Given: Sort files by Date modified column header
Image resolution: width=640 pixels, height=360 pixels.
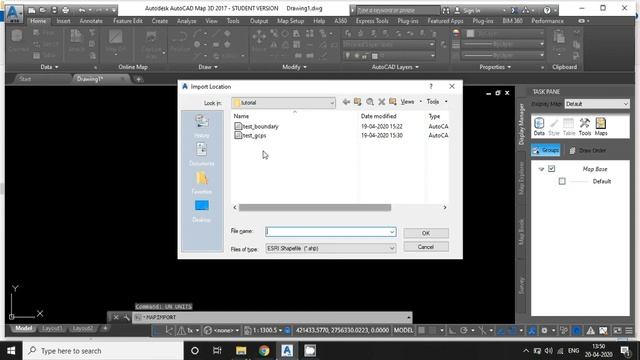Looking at the screenshot, I should tap(378, 116).
